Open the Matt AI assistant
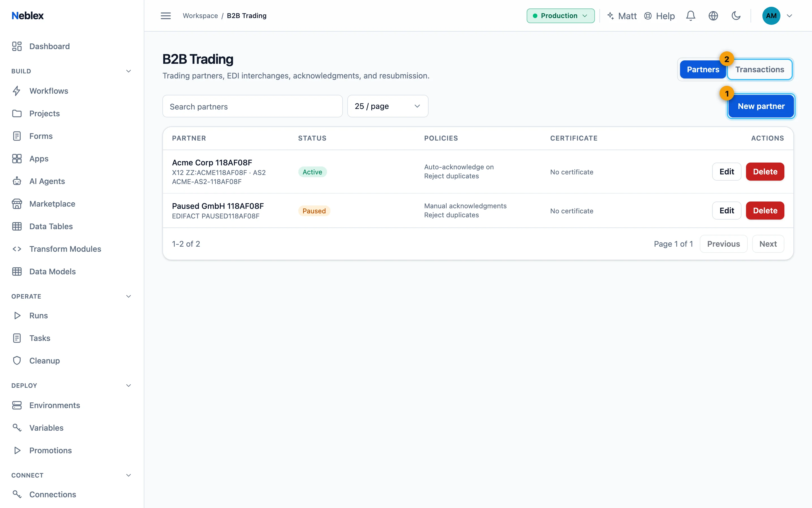The height and width of the screenshot is (508, 812). (x=622, y=16)
